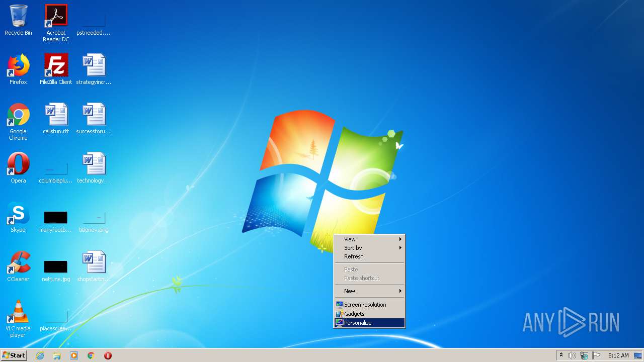Image resolution: width=644 pixels, height=362 pixels.
Task: Select the technology... Word document
Action: pyautogui.click(x=94, y=168)
